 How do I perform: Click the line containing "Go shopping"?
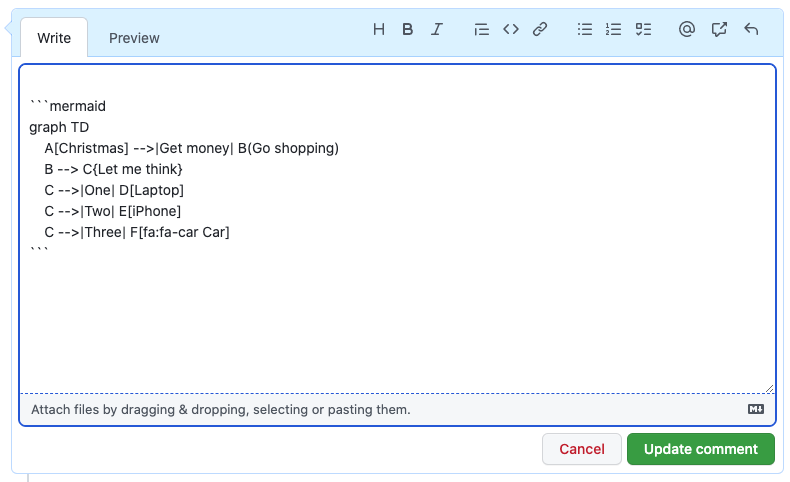(191, 148)
